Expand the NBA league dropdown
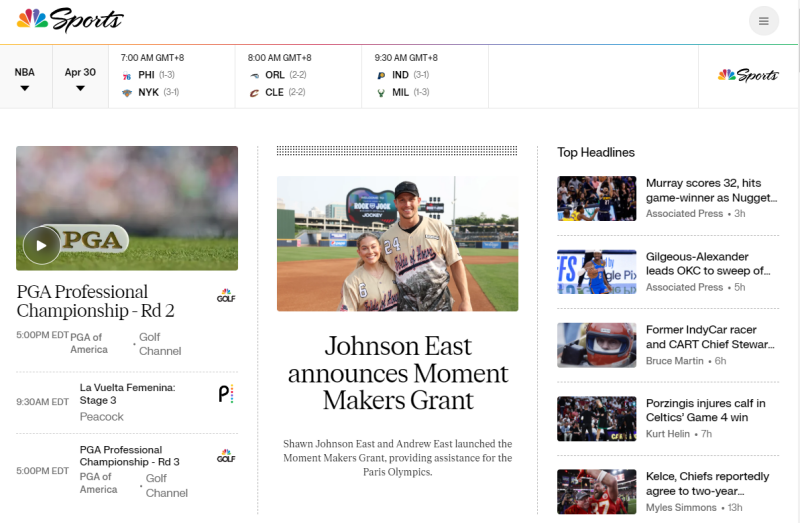Viewport: 800px width, 523px height. click(x=25, y=79)
